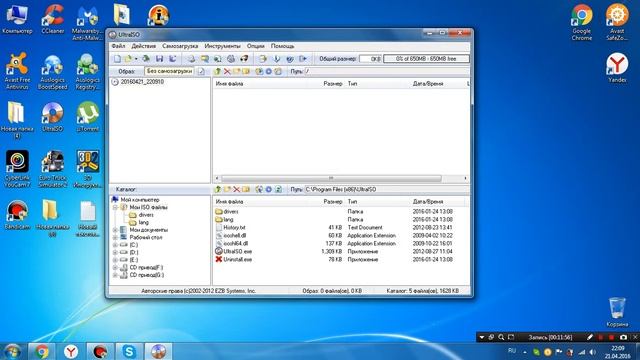This screenshot has height=360, width=640.
Task: Select History.txt in the file list
Action: click(234, 228)
